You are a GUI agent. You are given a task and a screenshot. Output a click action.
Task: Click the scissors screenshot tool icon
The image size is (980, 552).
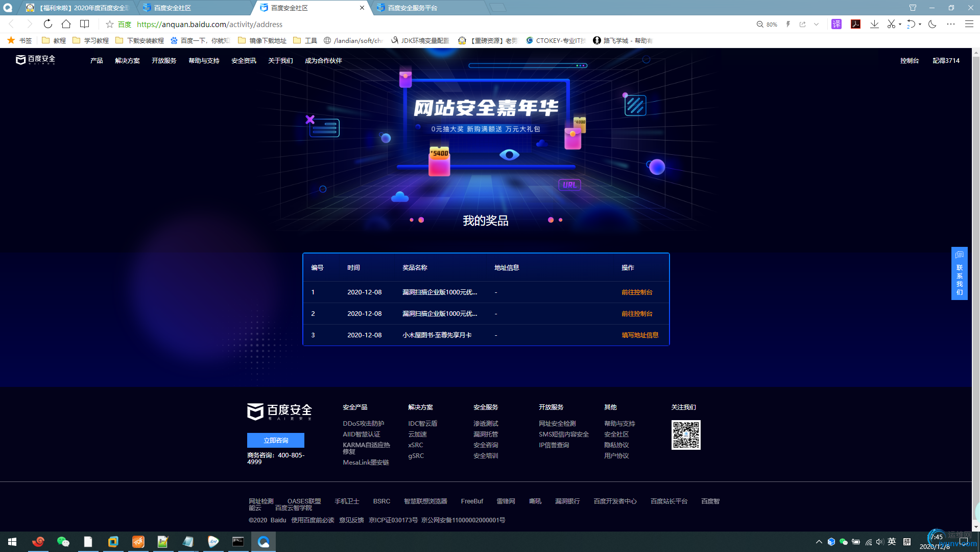[x=891, y=24]
